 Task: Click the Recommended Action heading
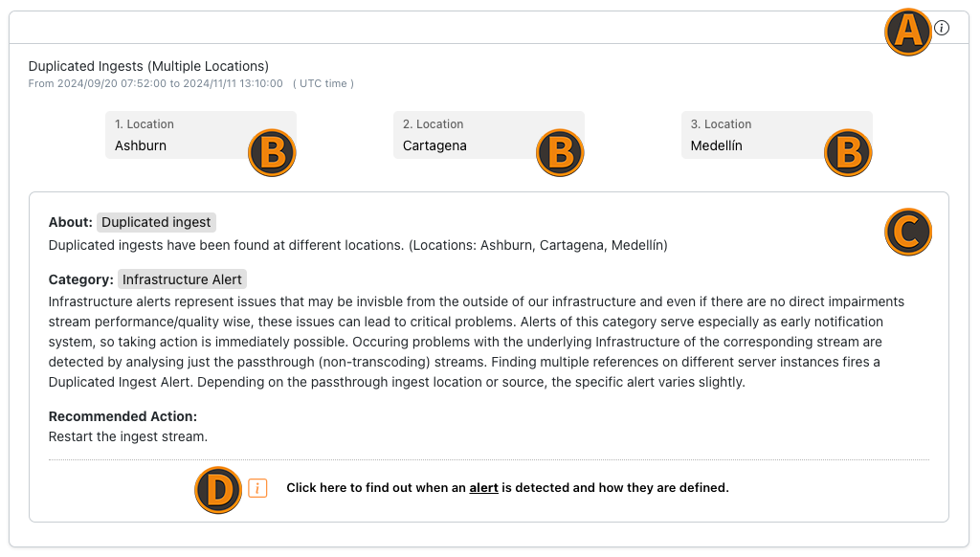coord(122,416)
